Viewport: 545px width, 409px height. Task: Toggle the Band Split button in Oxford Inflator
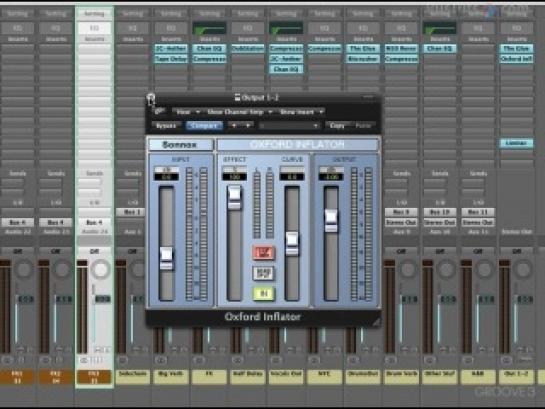pos(263,273)
